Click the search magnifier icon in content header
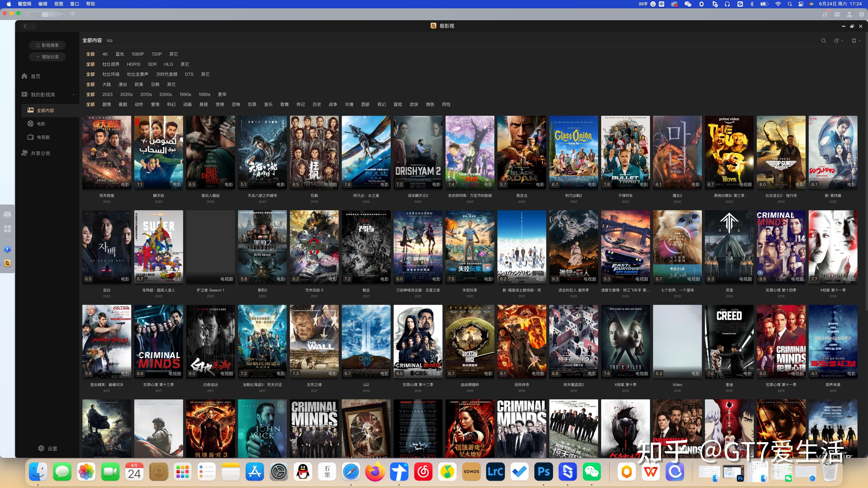 pyautogui.click(x=823, y=40)
